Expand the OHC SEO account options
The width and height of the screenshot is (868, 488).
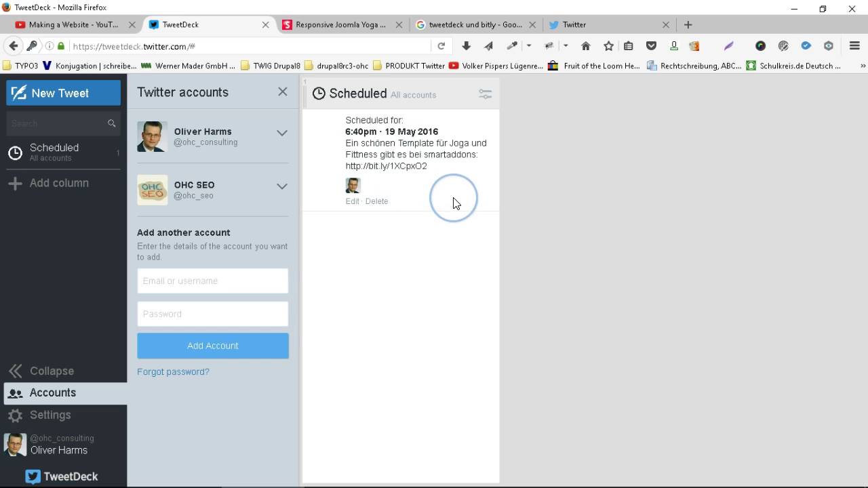(281, 186)
